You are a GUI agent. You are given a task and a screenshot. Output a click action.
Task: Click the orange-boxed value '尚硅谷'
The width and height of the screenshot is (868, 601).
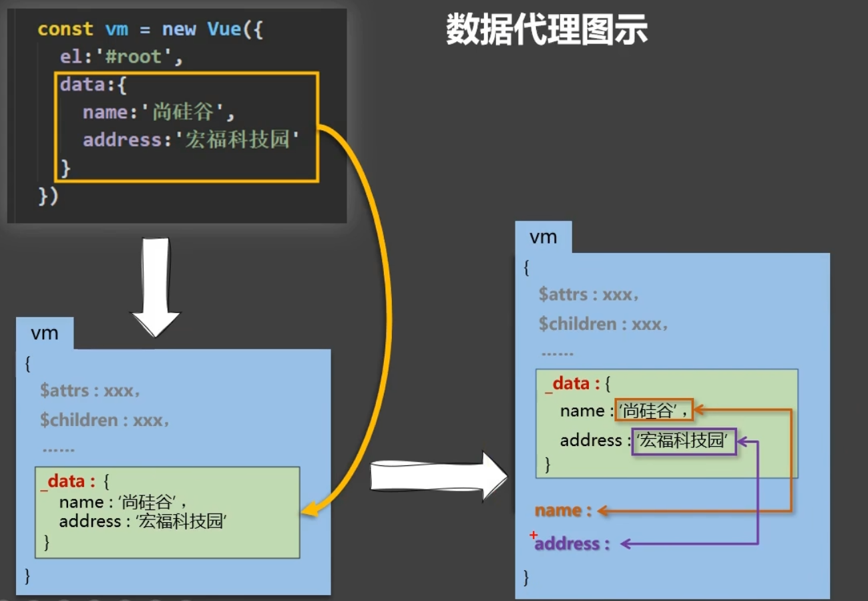pos(654,411)
